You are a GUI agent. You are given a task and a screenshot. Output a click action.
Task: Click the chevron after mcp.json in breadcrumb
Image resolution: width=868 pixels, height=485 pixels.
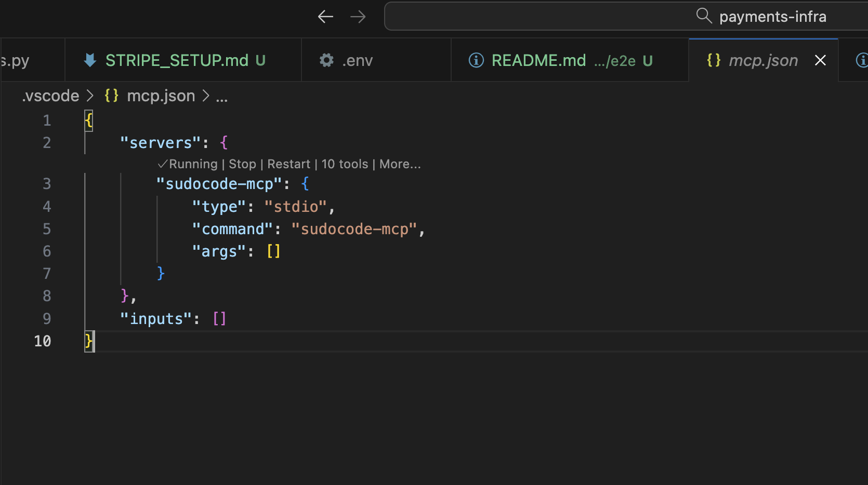click(x=206, y=96)
